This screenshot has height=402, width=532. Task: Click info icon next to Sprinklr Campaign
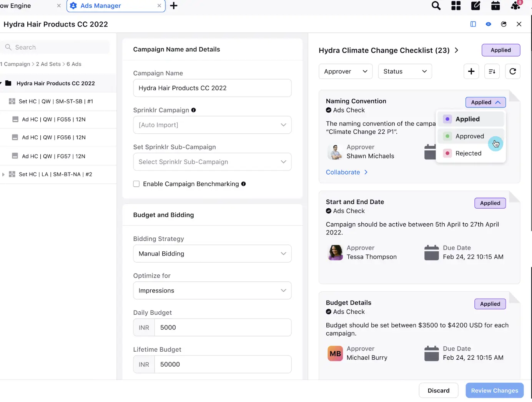(194, 110)
